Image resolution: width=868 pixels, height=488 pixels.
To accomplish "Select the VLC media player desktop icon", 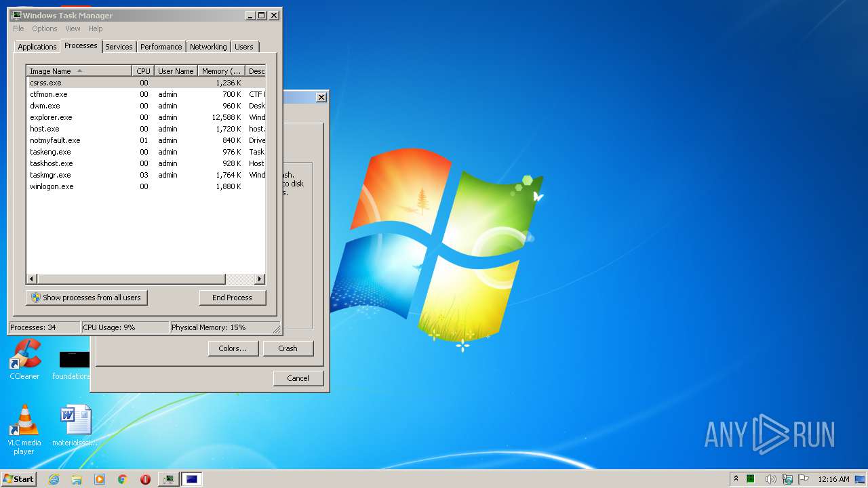I will [24, 430].
